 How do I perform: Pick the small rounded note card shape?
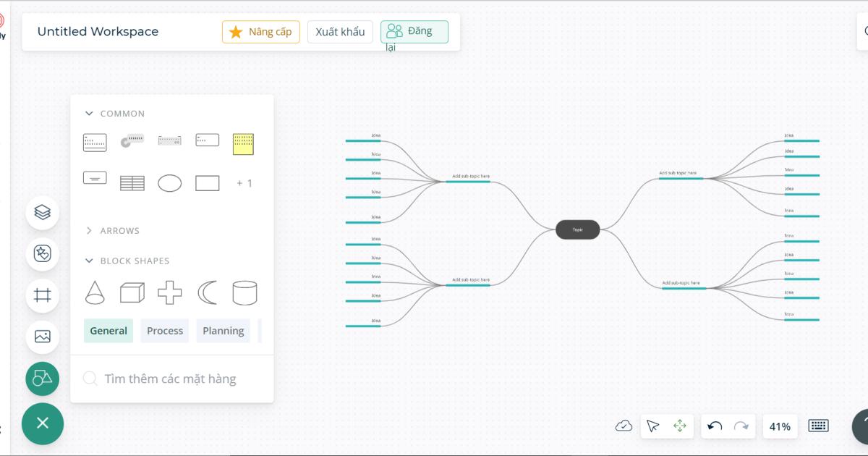(208, 140)
